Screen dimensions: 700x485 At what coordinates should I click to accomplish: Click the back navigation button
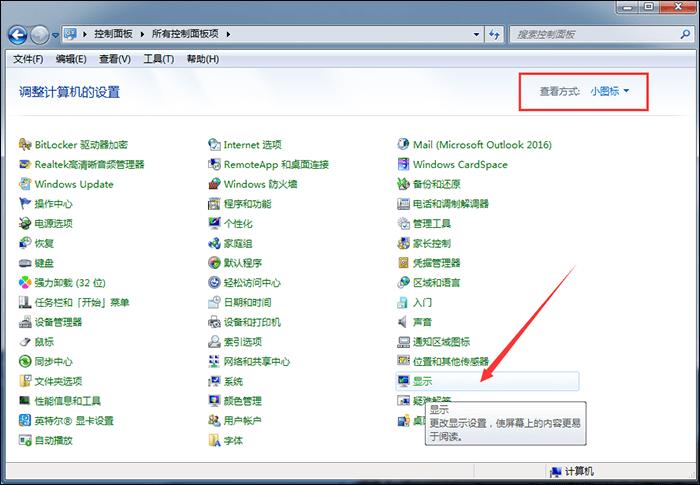tap(18, 35)
